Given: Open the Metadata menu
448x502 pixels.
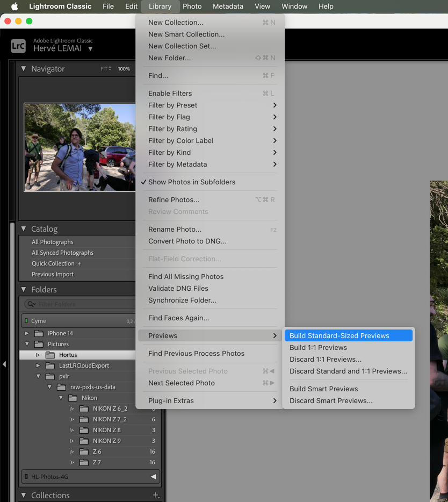Looking at the screenshot, I should click(x=228, y=6).
